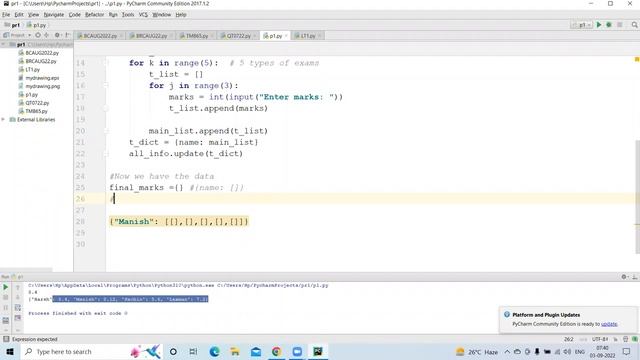The height and width of the screenshot is (360, 640).
Task: Switch to LT1.py editor tab
Action: [x=307, y=36]
